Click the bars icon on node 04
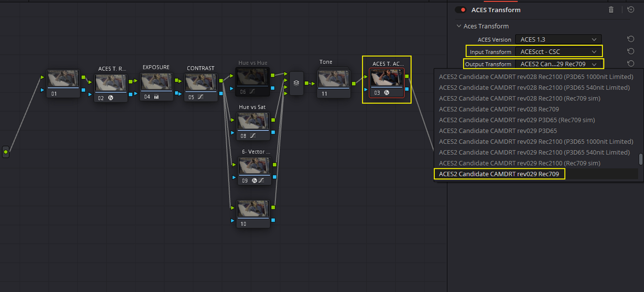Screen dimensions: 644x292 [x=156, y=97]
